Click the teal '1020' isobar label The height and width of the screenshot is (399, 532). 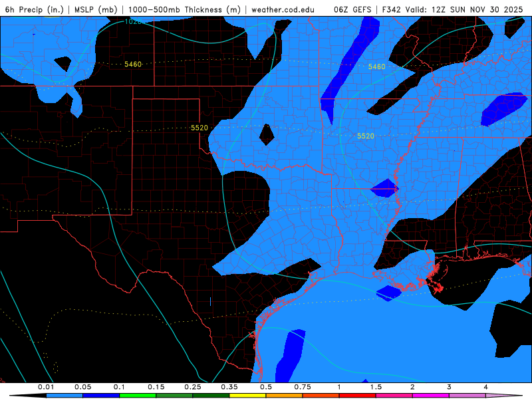click(x=132, y=22)
